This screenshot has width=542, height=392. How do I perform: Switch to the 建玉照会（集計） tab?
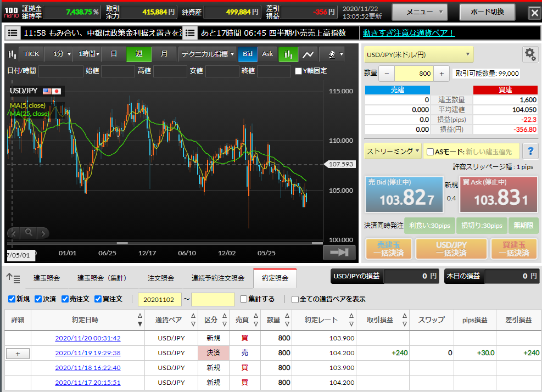click(102, 278)
